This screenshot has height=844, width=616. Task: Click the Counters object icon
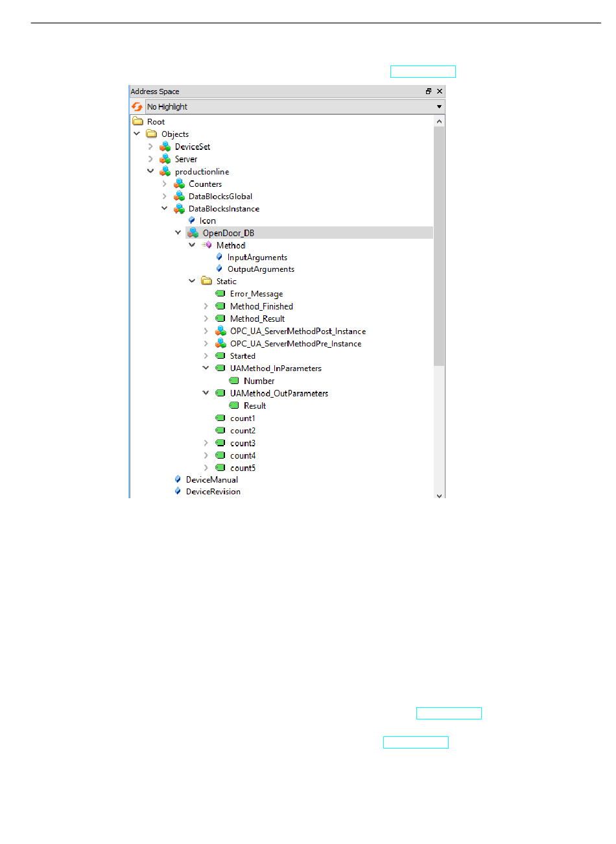coord(180,184)
